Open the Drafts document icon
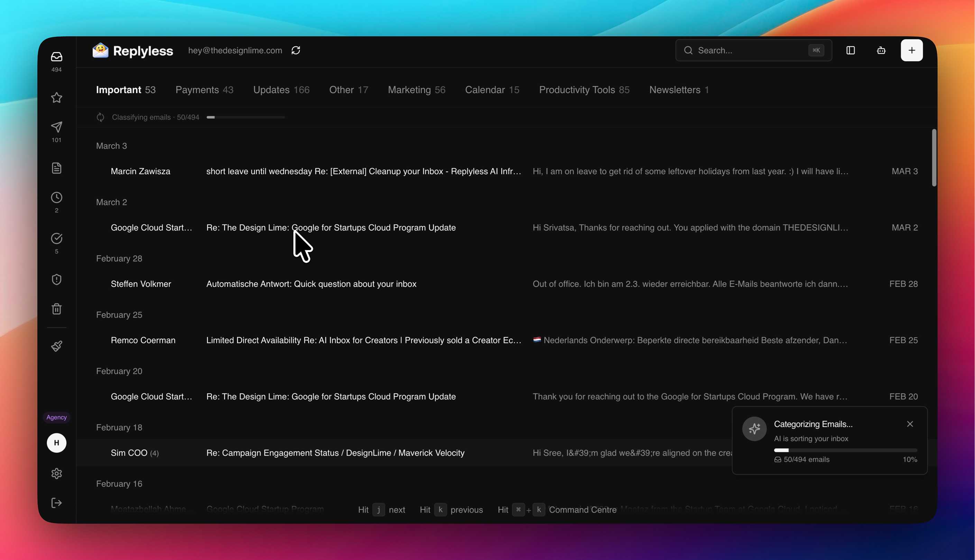Screen dimensions: 975x560 [57, 168]
